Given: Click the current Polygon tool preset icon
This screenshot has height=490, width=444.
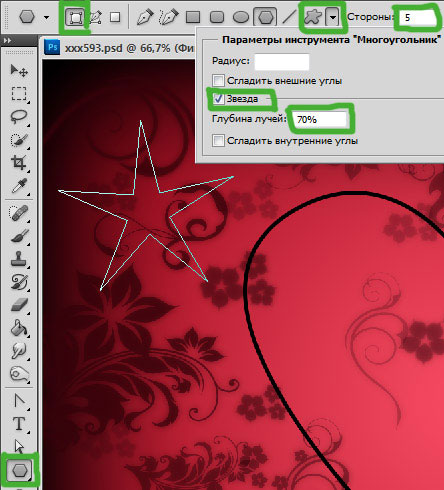Looking at the screenshot, I should (27, 17).
